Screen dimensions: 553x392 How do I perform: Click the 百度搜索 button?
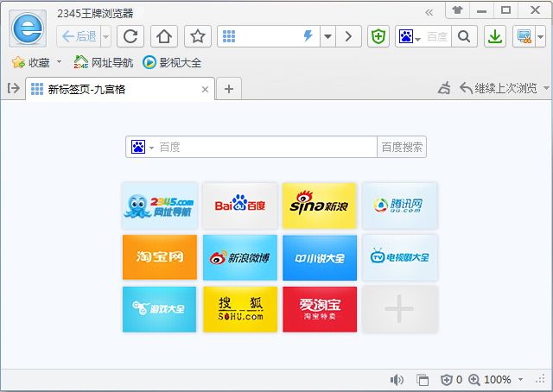point(402,147)
